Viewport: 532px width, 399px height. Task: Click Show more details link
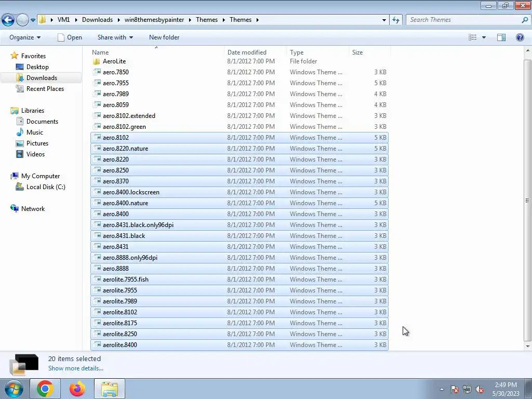coord(76,368)
